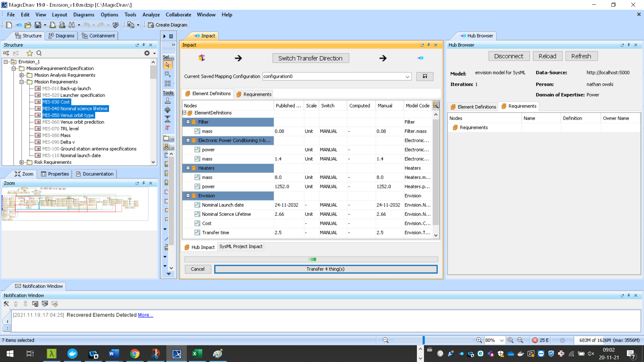Click the Notification Window More link
This screenshot has width=644, height=362.
coord(146,315)
